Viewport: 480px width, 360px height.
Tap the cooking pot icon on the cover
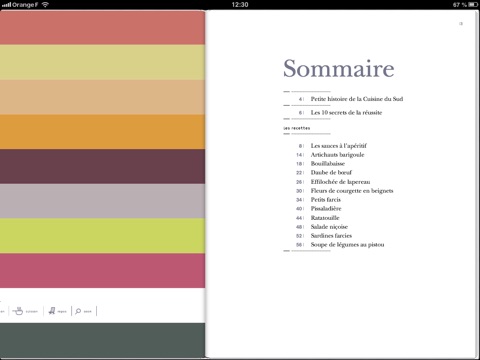18,311
